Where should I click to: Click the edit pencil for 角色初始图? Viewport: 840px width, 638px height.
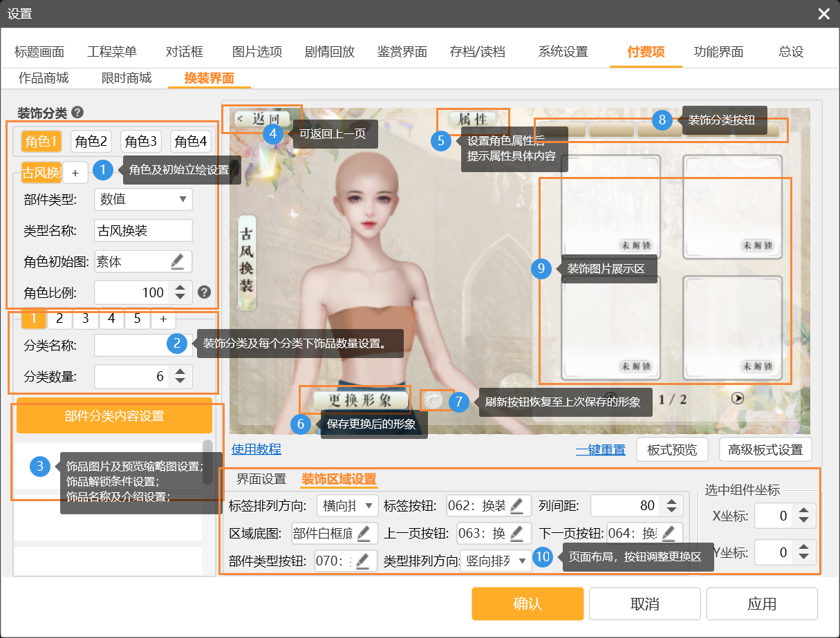177,261
